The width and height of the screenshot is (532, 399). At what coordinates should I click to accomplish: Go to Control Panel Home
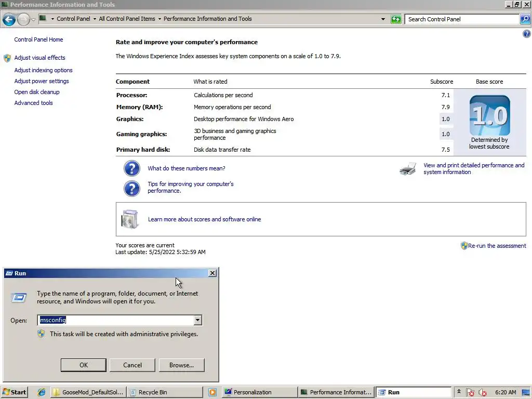38,39
